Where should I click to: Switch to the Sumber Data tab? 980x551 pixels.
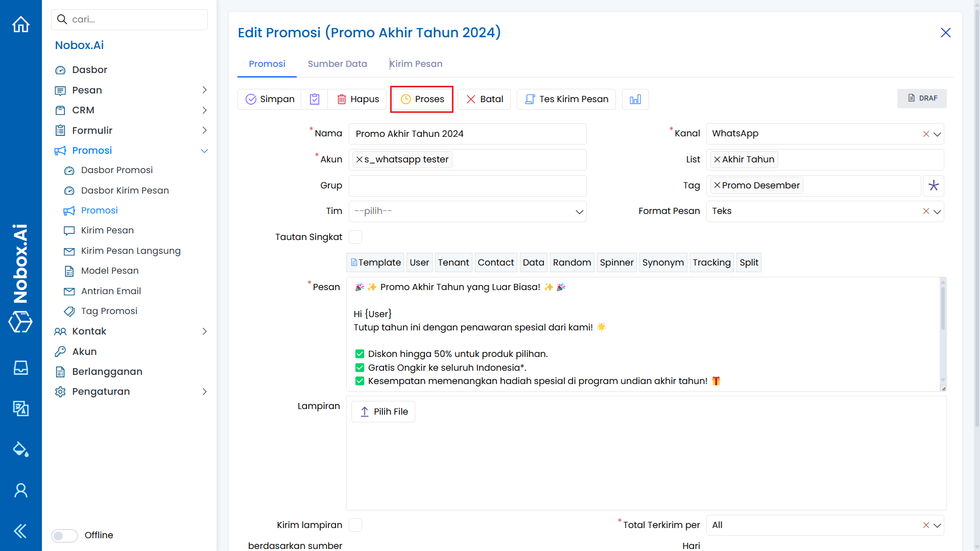point(337,64)
